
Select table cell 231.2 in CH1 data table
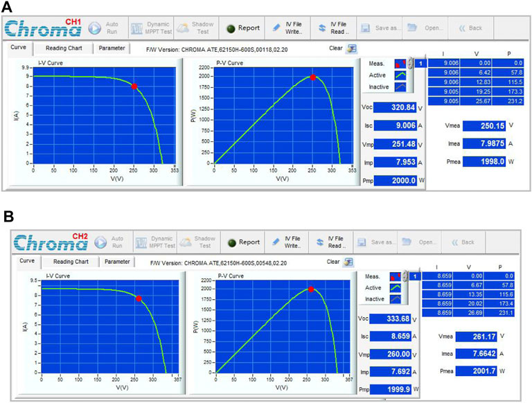coord(508,101)
